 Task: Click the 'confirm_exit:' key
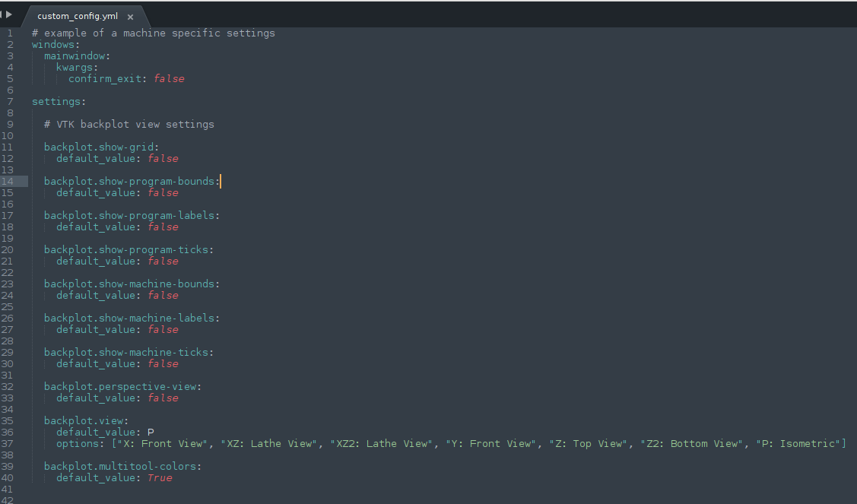108,79
